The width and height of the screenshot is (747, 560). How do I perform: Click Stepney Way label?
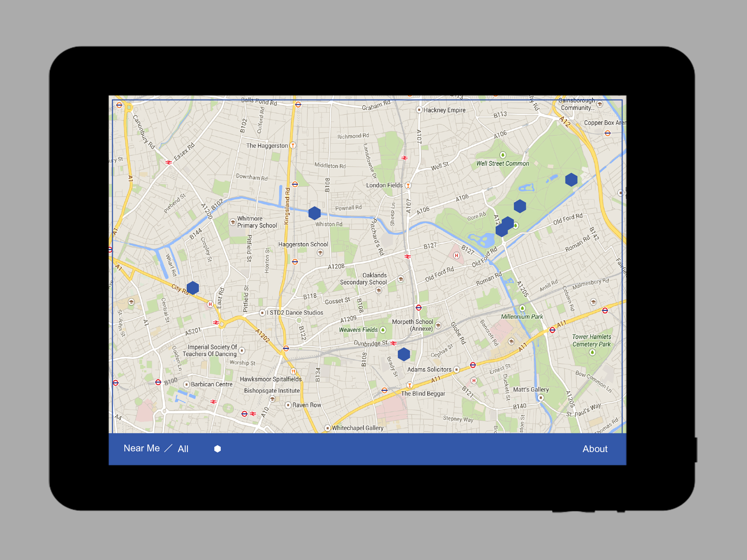click(458, 419)
